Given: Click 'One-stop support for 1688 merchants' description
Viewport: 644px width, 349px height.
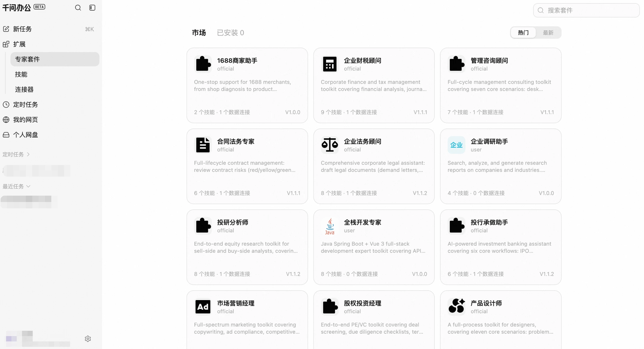Looking at the screenshot, I should [242, 85].
